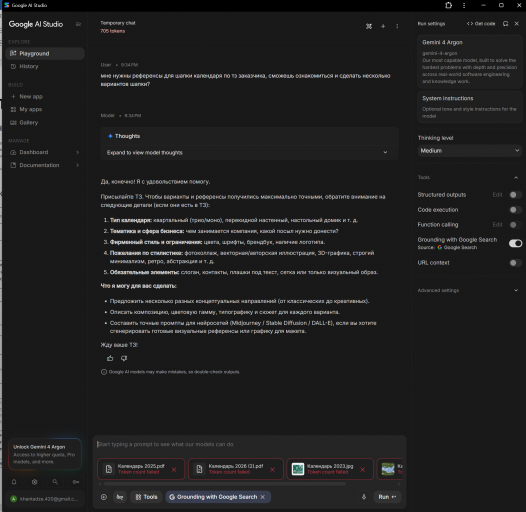Viewport: 526px width, 512px height.
Task: Click the add media plus-circle icon
Action: pos(104,497)
